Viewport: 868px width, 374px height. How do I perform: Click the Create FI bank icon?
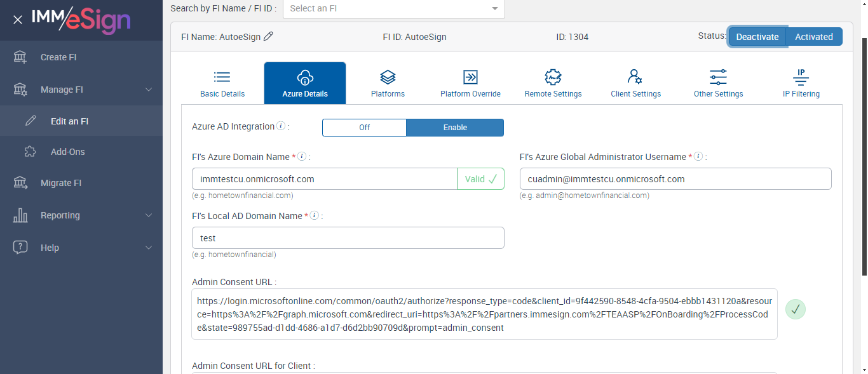[x=20, y=57]
